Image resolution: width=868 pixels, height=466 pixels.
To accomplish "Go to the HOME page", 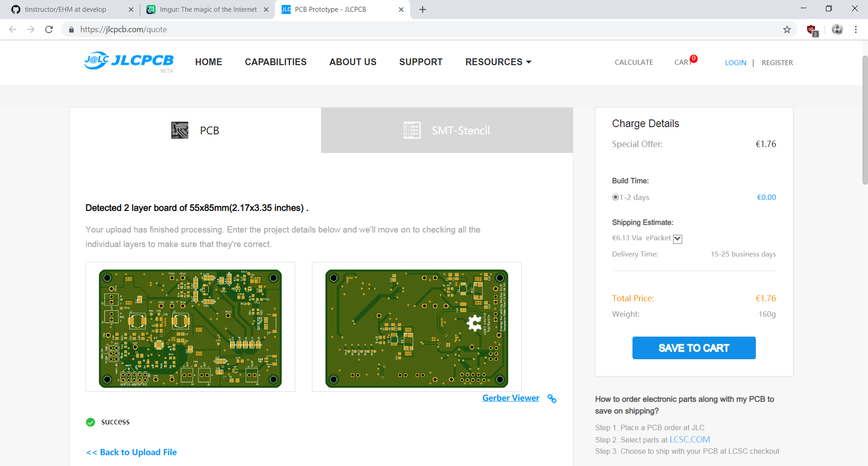I will click(208, 62).
